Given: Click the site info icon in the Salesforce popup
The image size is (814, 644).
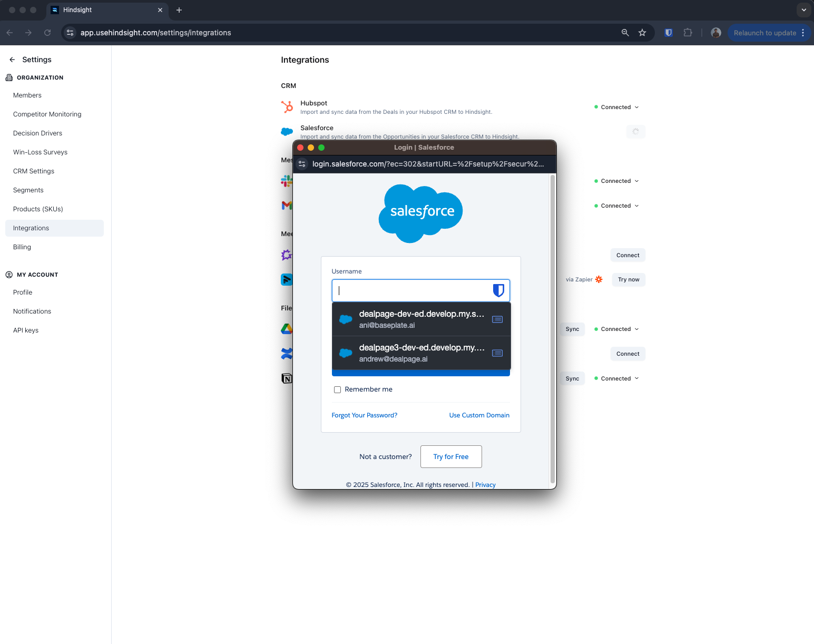Looking at the screenshot, I should click(x=302, y=164).
